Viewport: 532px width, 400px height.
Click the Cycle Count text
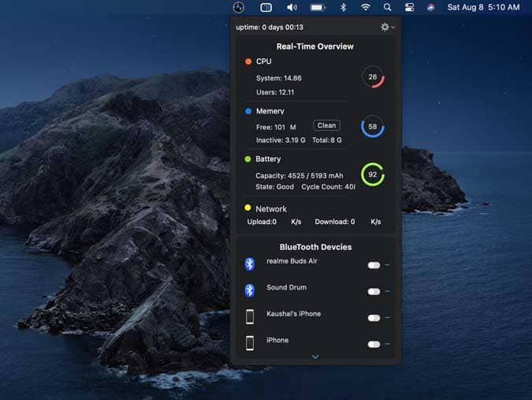(x=329, y=187)
